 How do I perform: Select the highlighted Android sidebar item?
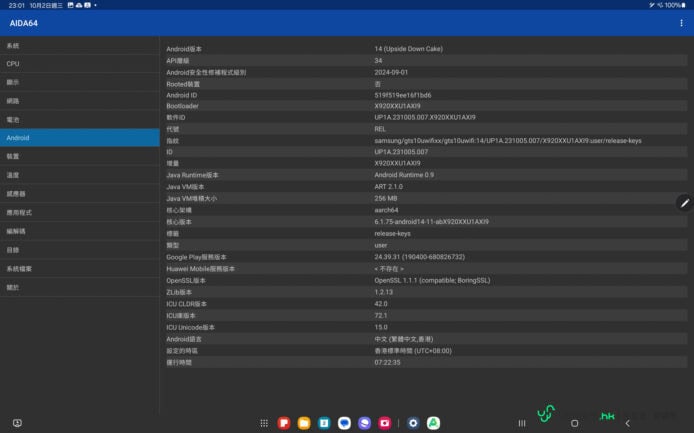point(80,138)
